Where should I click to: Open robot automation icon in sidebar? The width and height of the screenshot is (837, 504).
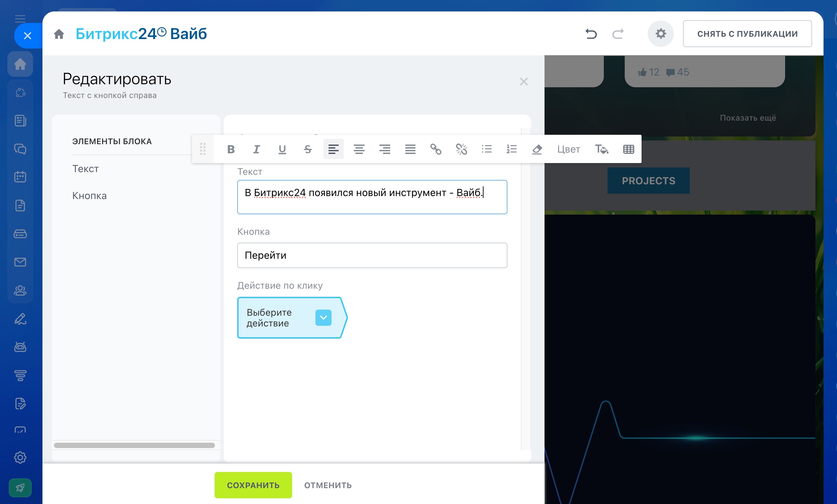pos(20,347)
